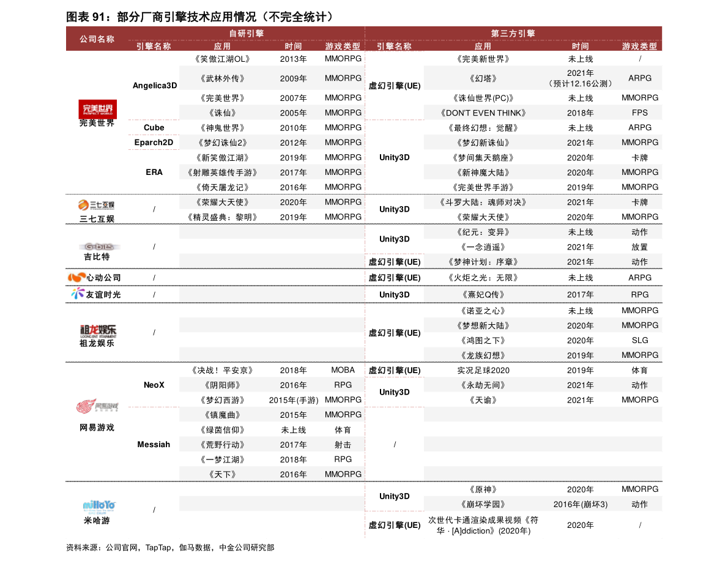Screen dimensions: 728x564
Task: Click the 公司名称 column header
Action: click(x=97, y=39)
